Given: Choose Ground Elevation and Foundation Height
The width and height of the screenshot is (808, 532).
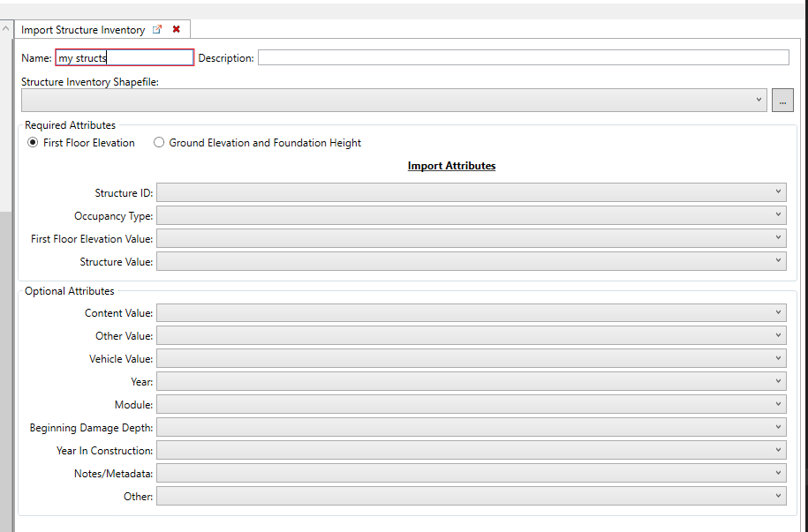Looking at the screenshot, I should (x=159, y=142).
